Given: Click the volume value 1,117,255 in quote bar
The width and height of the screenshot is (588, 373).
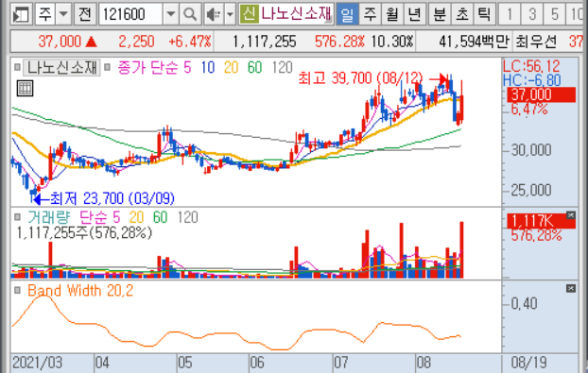Looking at the screenshot, I should 265,42.
